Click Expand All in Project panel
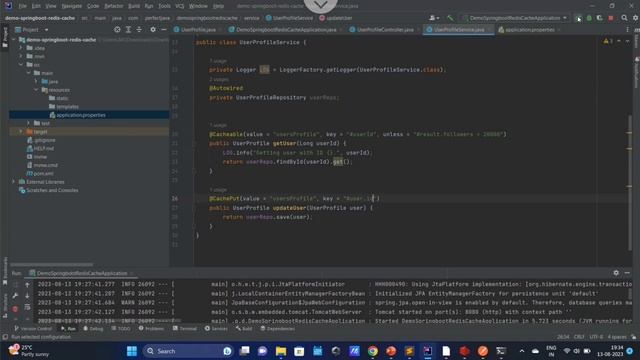The image size is (640, 360). [x=128, y=30]
